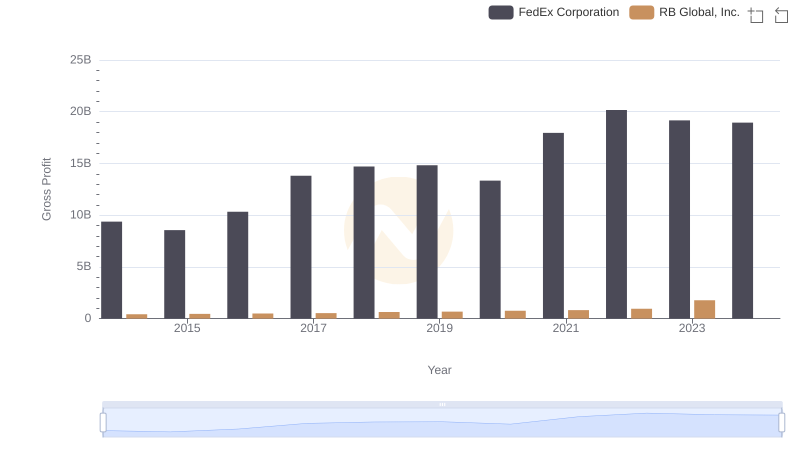Click the 5B y-axis label
This screenshot has width=800, height=461.
coord(84,266)
